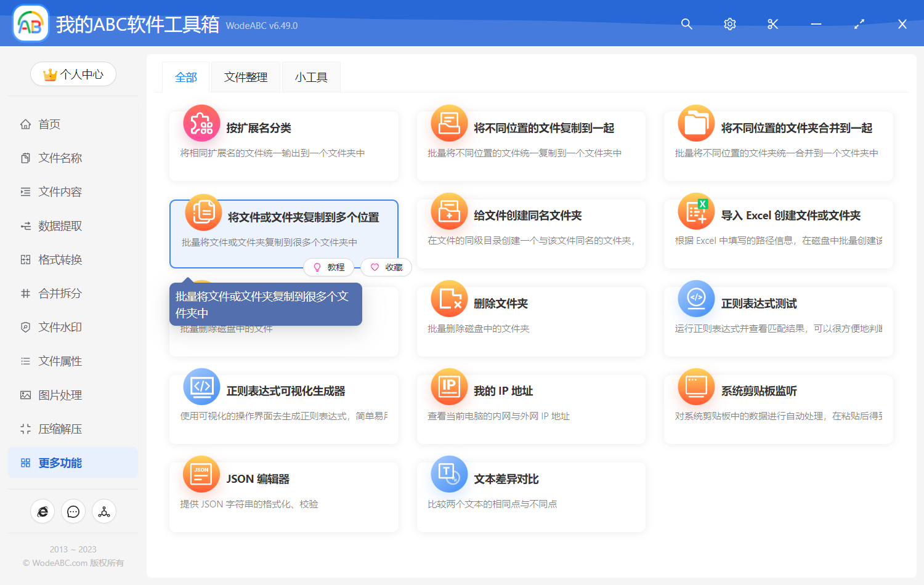Open the JSON 编辑器 tool icon
Viewport: 924px width, 585px height.
click(201, 474)
